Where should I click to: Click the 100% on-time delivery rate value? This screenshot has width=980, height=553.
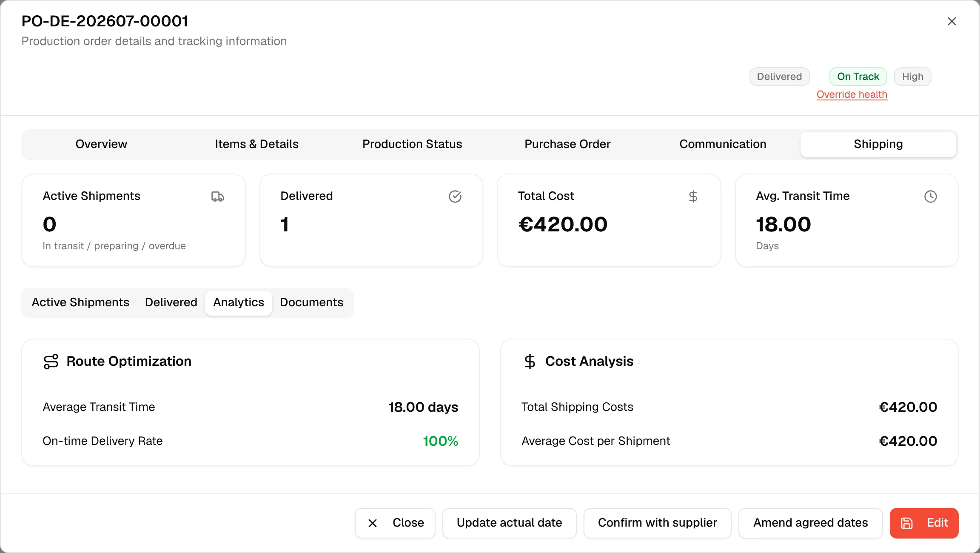pos(441,441)
